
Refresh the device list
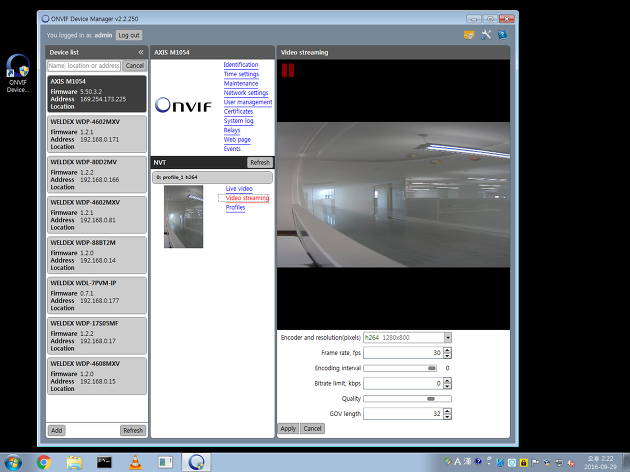point(133,430)
